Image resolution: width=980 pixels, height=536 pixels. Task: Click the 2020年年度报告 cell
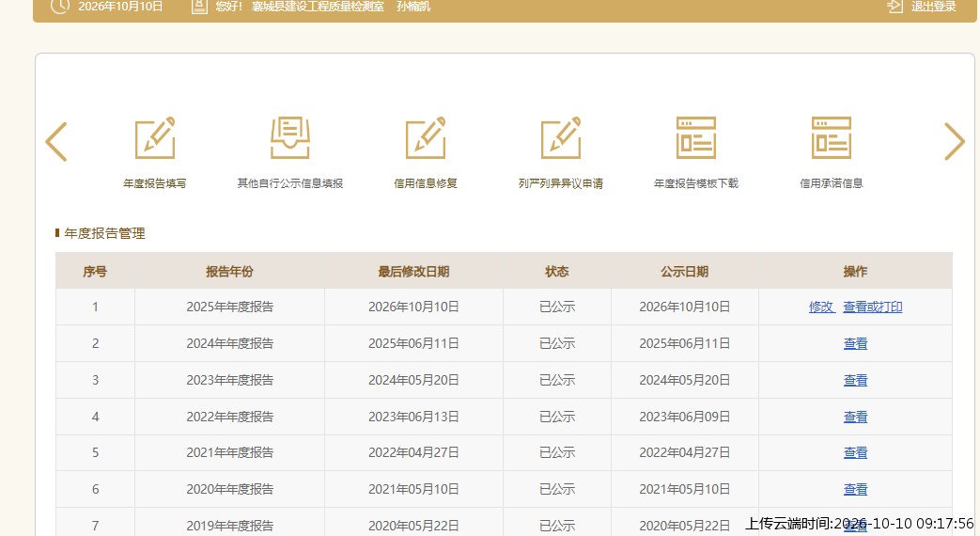pos(229,490)
